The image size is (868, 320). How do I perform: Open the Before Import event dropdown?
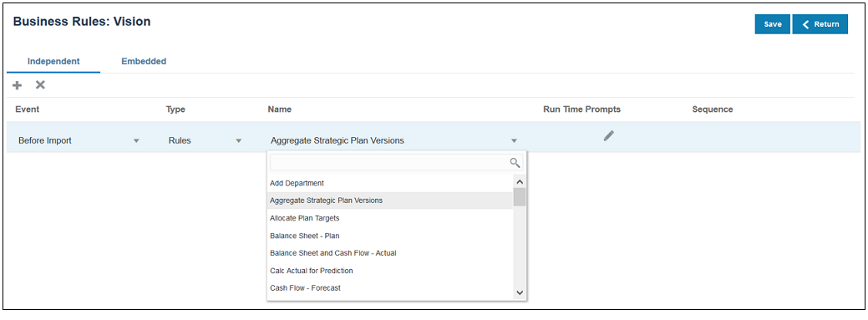tap(137, 141)
